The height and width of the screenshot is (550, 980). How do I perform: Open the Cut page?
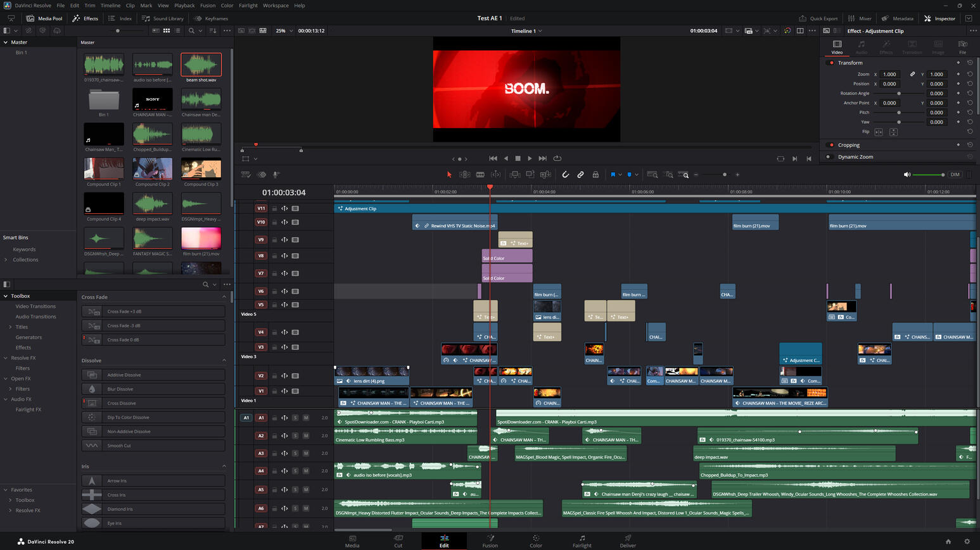[398, 541]
